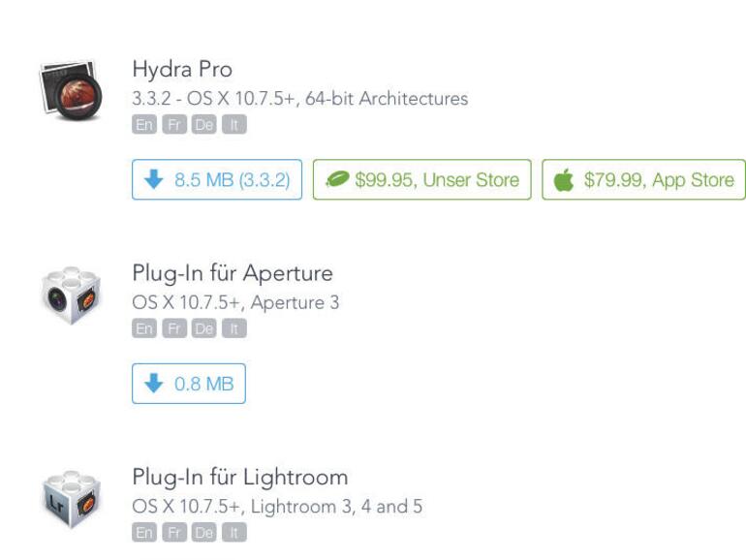Open the Plug-In für Lightroom title
Screen dimensions: 746x560
tap(240, 477)
